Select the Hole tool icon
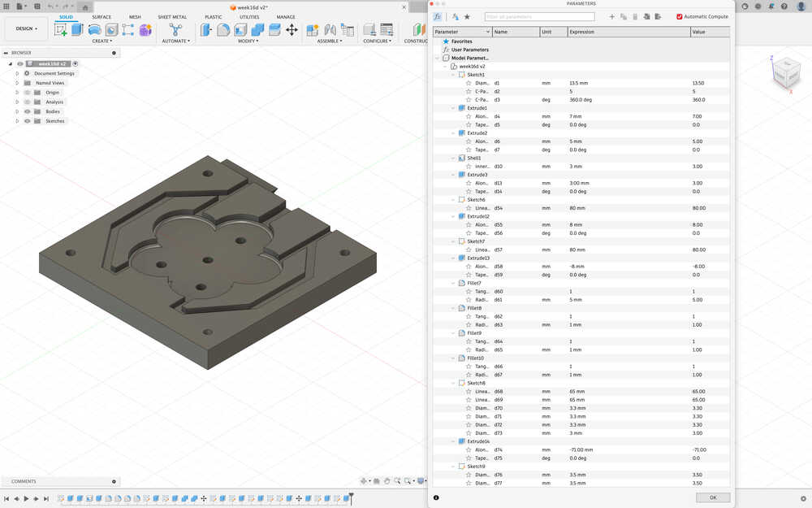The image size is (812, 508). point(111,29)
